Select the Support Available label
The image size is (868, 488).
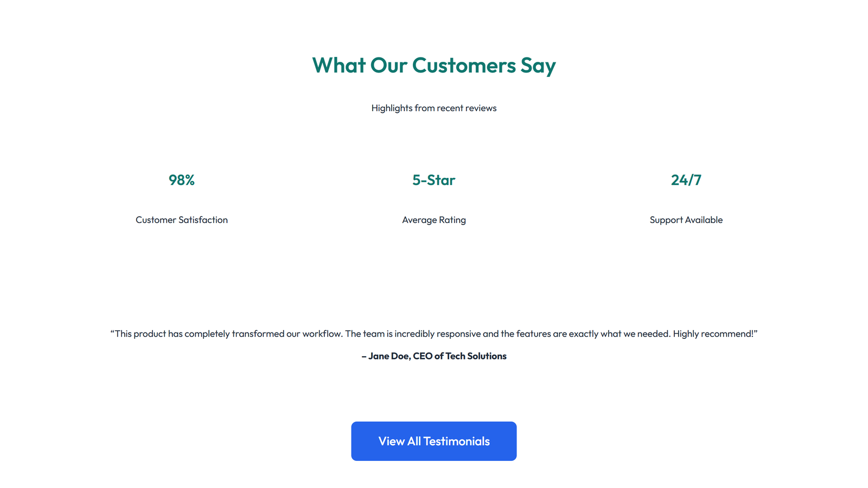coord(686,220)
